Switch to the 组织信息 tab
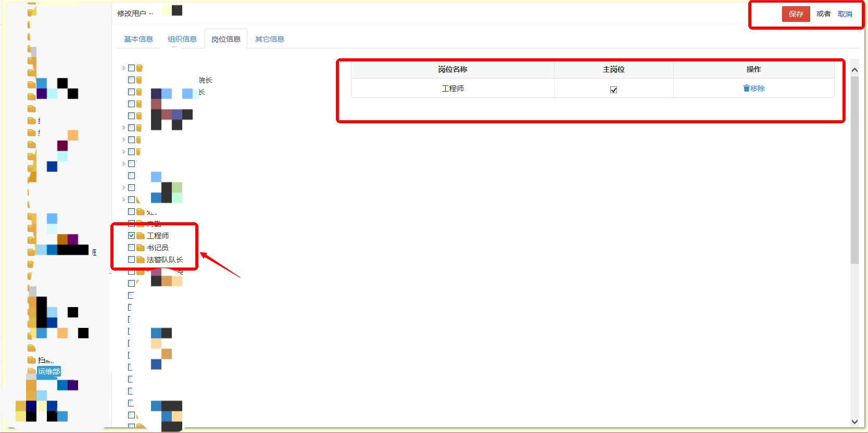Screen dimensions: 868x433 pos(182,39)
